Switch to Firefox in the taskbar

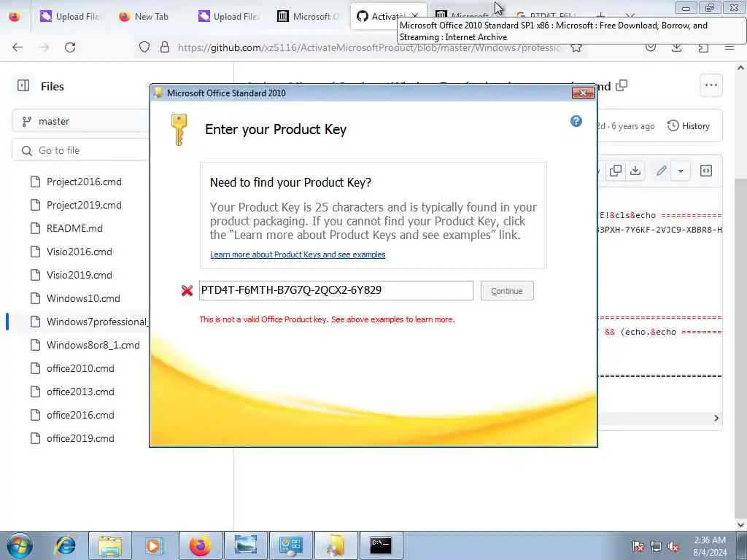click(200, 545)
